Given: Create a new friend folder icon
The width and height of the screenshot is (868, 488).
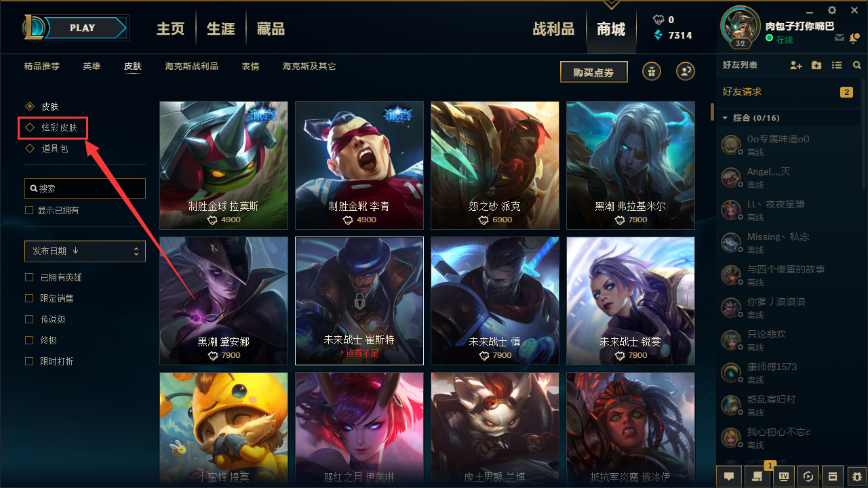Looking at the screenshot, I should pyautogui.click(x=816, y=65).
